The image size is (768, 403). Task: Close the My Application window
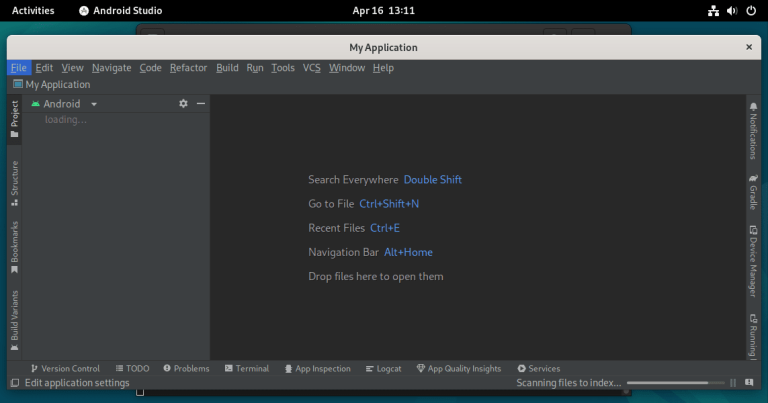click(x=749, y=47)
